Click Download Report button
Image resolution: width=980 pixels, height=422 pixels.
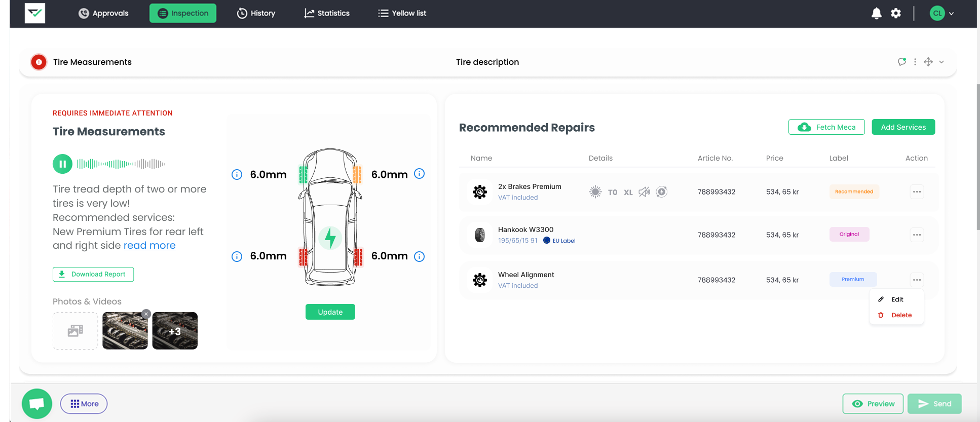tap(93, 274)
